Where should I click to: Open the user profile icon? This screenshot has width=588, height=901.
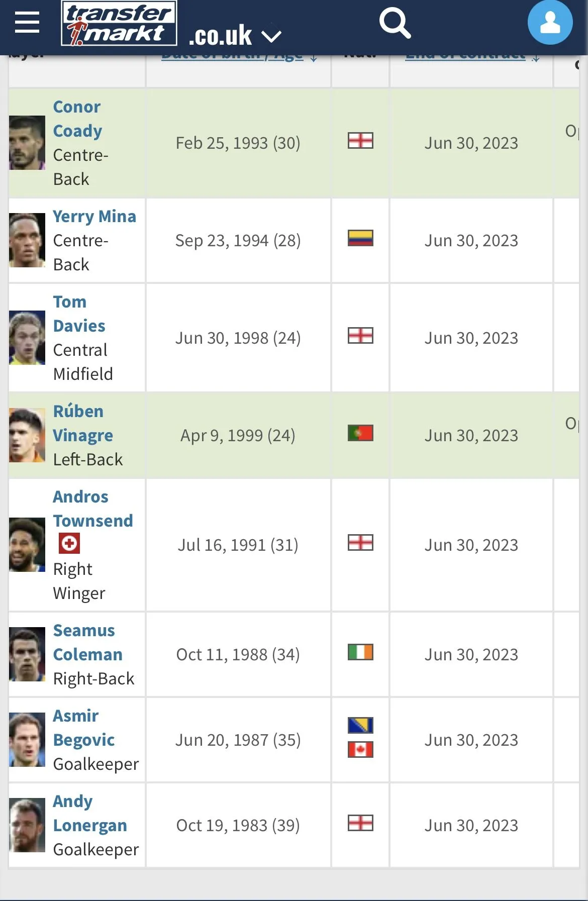coord(550,23)
